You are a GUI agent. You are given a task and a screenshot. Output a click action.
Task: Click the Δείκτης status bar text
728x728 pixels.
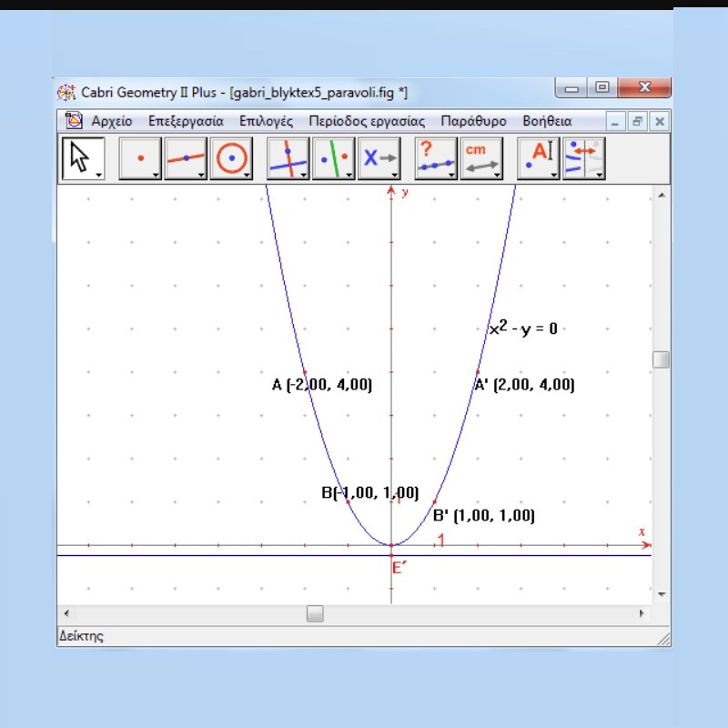(81, 635)
